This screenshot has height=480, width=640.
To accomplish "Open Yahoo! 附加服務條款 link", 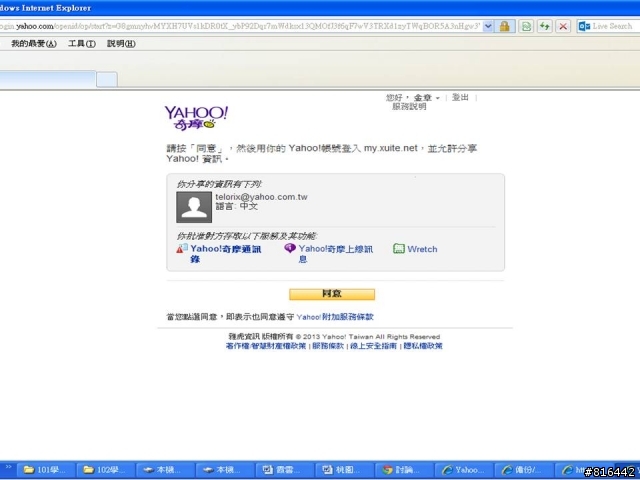I will point(335,317).
